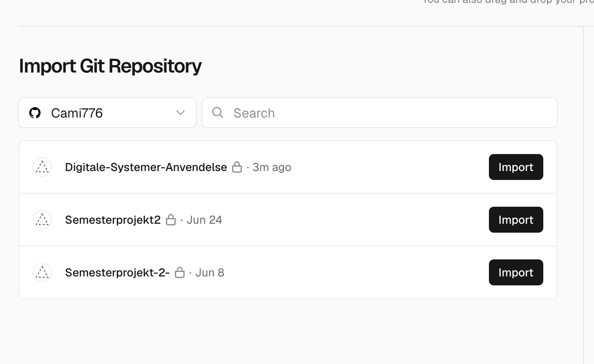
Task: Click the 'Import Git Repository' heading
Action: 110,66
